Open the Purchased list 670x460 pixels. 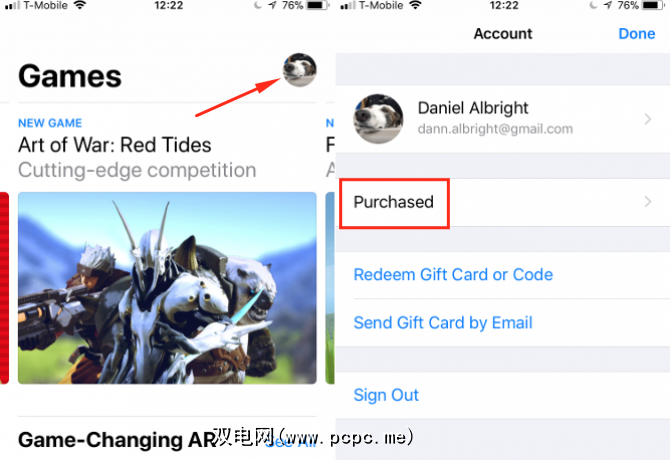click(x=502, y=202)
